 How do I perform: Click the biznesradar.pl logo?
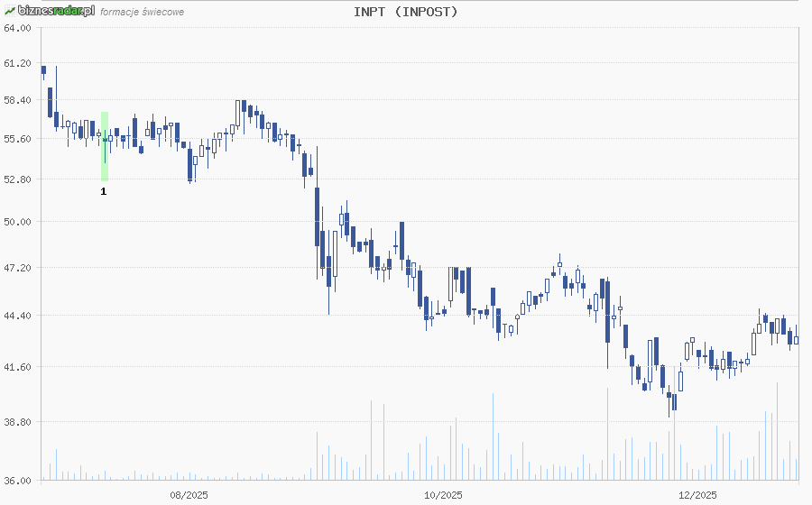[54, 11]
